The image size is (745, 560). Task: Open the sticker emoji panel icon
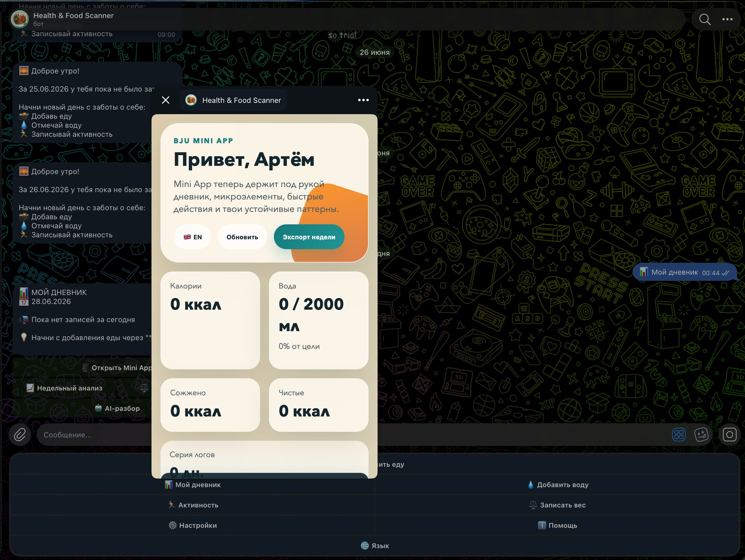coord(701,434)
